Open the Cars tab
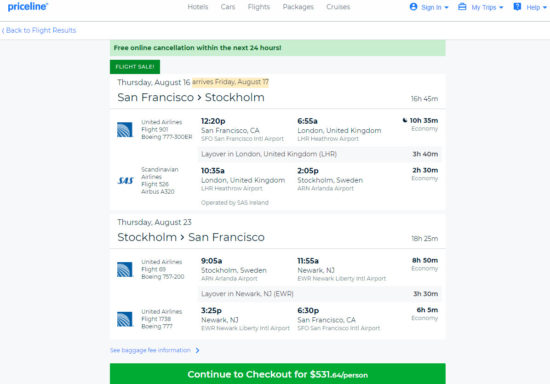 [228, 7]
